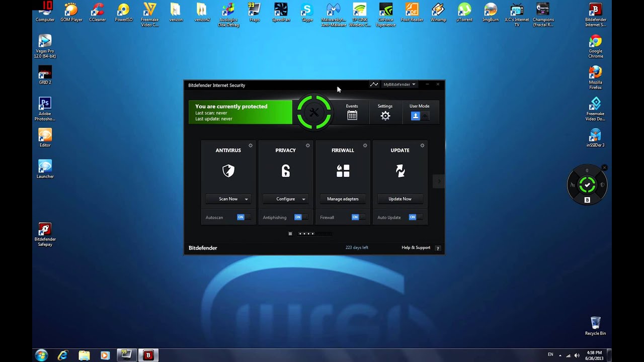
Task: Click the Update Now button
Action: (400, 199)
